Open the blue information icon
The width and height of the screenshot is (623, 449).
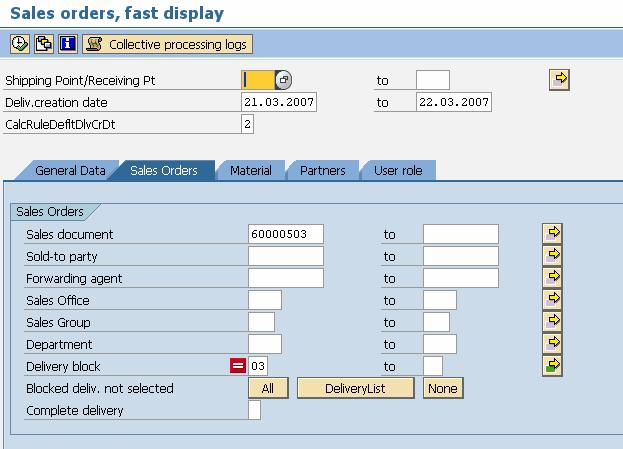[x=68, y=44]
